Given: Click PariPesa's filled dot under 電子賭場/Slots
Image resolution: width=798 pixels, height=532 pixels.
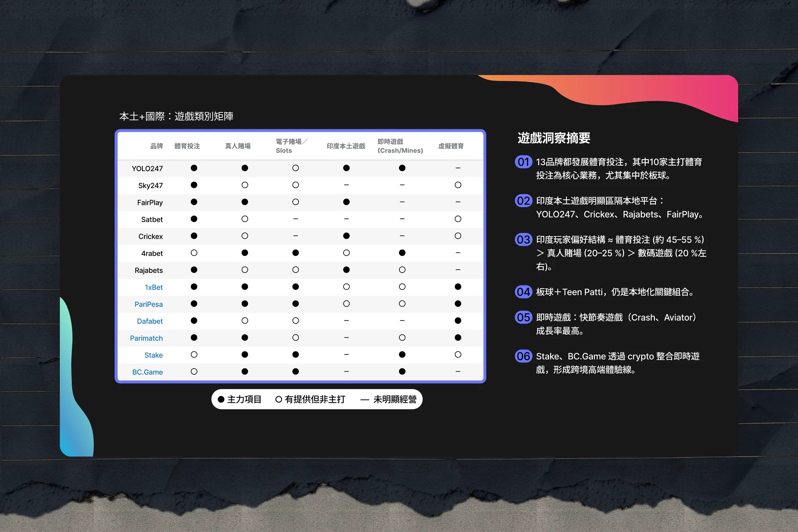Looking at the screenshot, I should (x=296, y=304).
